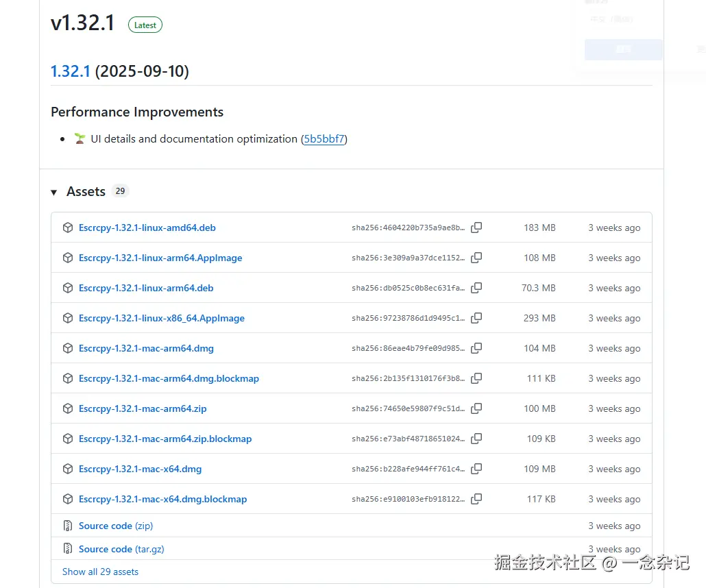This screenshot has width=706, height=588.
Task: Click package icon beside mac-arm64.zip.blockmap
Action: (68, 439)
